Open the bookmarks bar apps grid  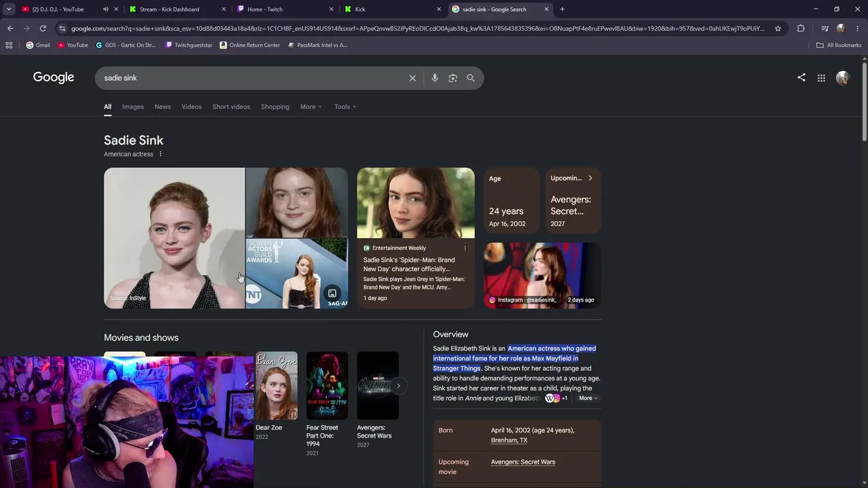pos(9,45)
